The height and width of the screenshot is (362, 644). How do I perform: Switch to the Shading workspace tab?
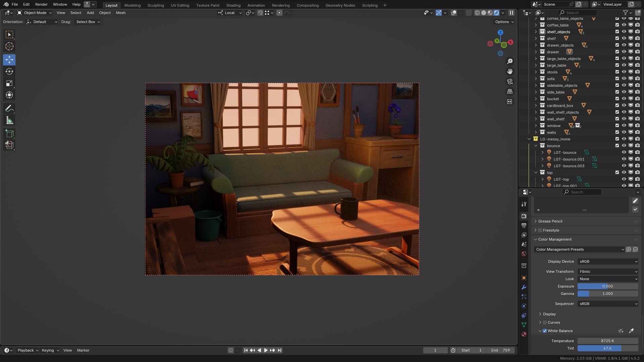coord(233,5)
